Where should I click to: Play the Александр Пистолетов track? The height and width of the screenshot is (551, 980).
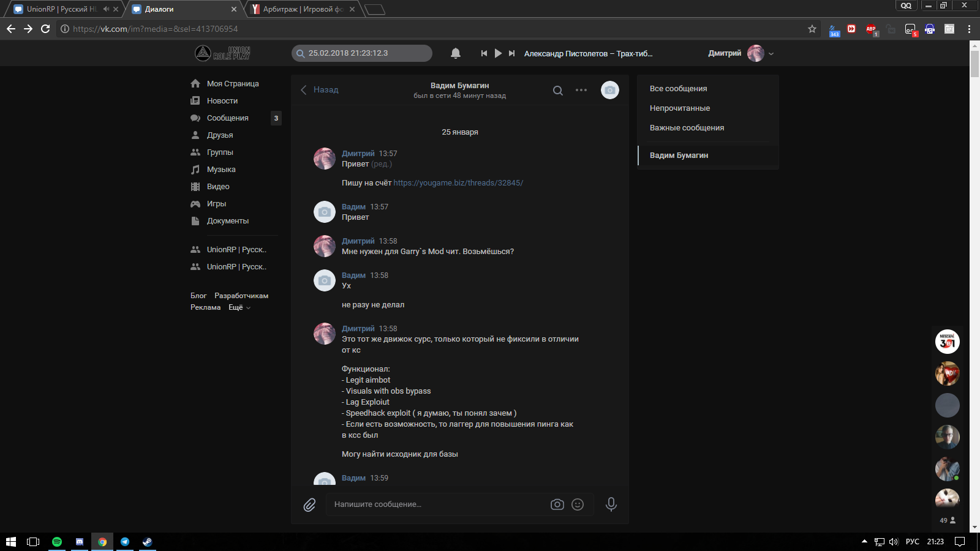coord(498,53)
